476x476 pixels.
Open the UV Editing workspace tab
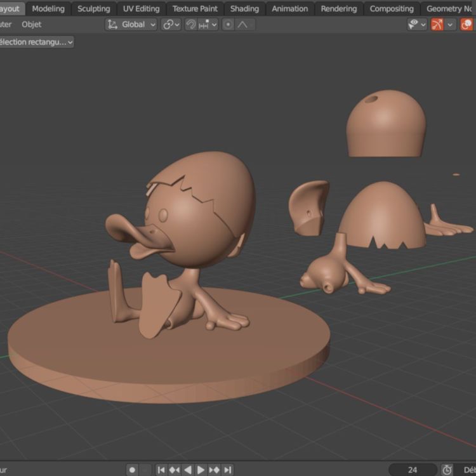(x=141, y=9)
